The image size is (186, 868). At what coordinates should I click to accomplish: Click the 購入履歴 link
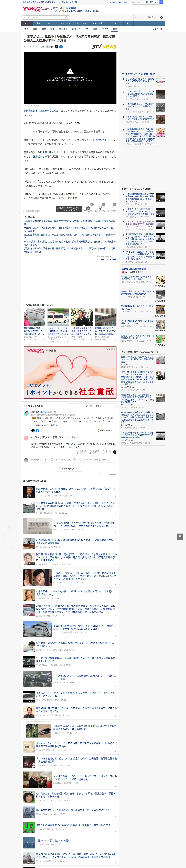pos(152,18)
